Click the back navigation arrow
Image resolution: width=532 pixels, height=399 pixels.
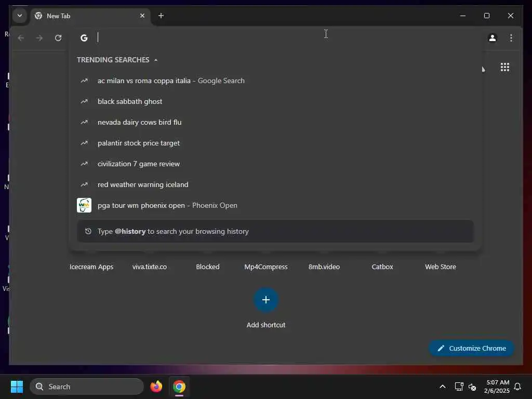(x=21, y=38)
